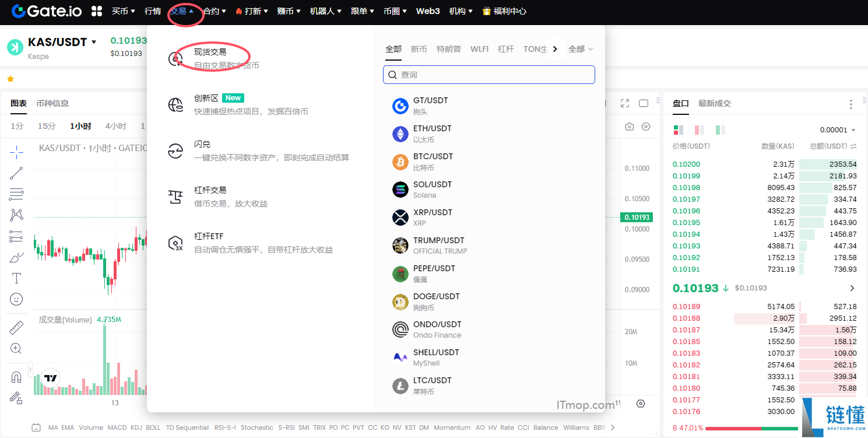Open KAS/USDT pair selector dropdown

94,43
